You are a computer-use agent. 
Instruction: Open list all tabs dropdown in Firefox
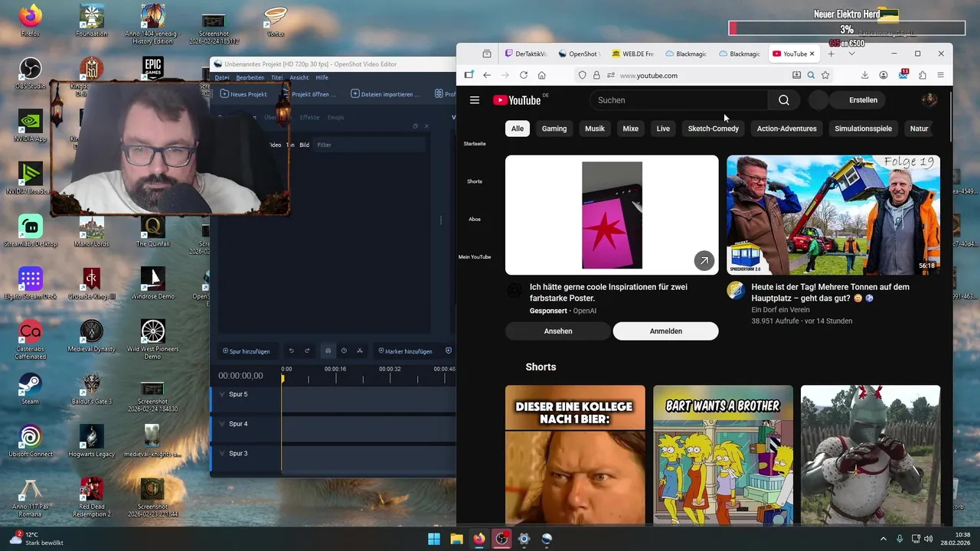click(851, 54)
